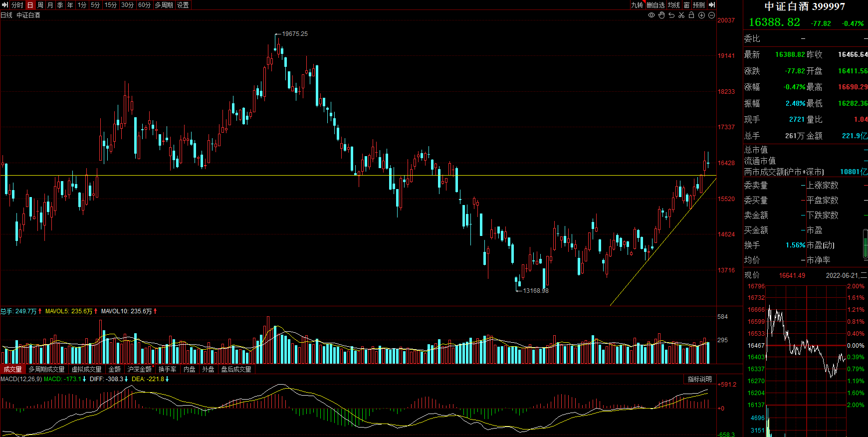Click the small green scrollbar at the right edge
Viewport: 868px width, 437px height.
(x=866, y=244)
